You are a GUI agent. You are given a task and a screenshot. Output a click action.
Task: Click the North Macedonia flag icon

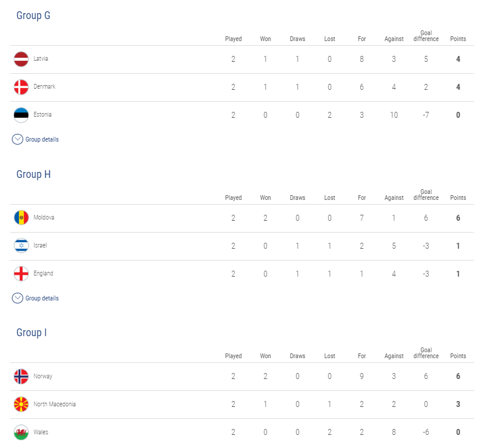[x=21, y=404]
